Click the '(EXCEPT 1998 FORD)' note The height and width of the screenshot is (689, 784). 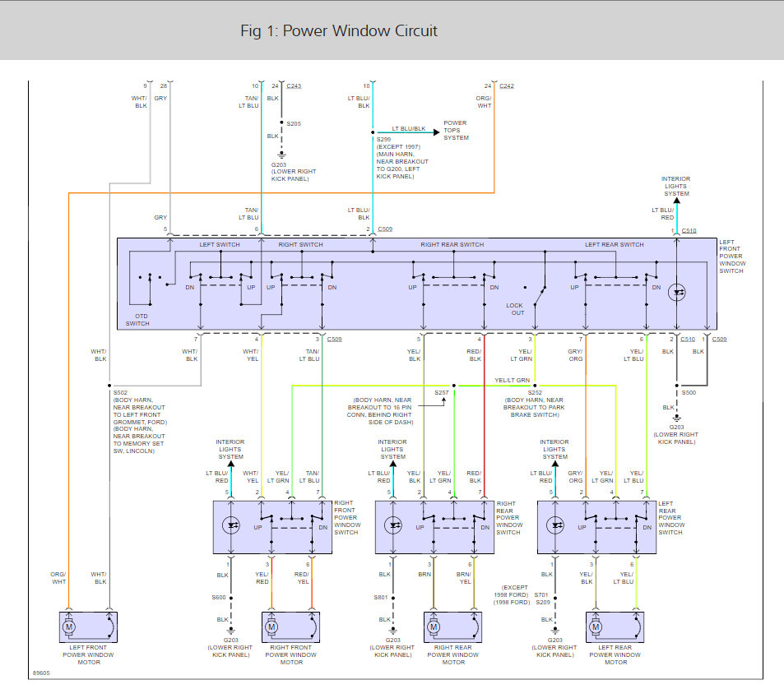(512, 591)
